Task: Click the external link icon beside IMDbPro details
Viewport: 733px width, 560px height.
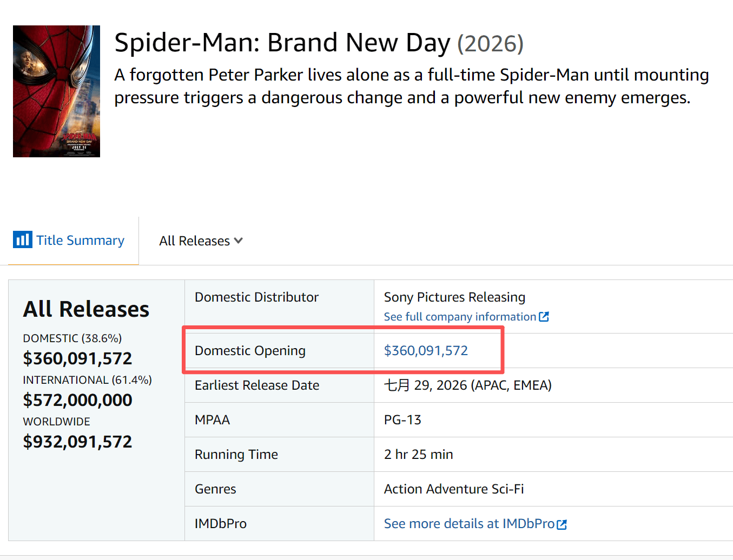Action: [562, 524]
